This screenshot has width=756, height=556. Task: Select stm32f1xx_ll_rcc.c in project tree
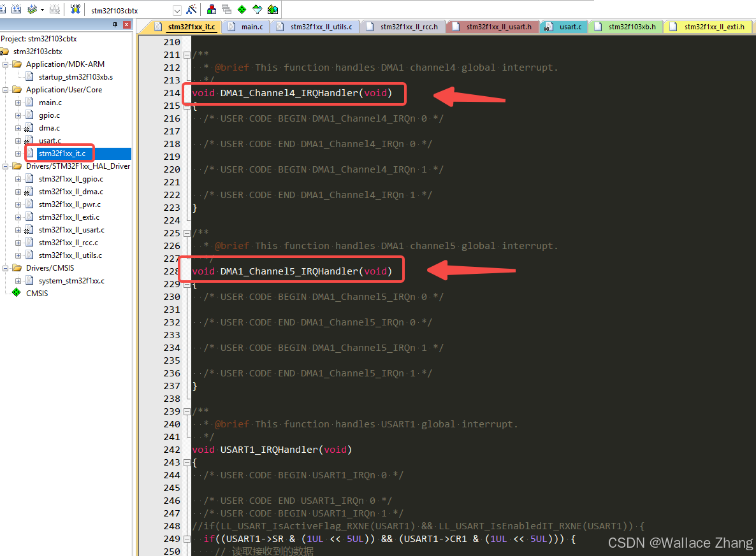pyautogui.click(x=68, y=243)
